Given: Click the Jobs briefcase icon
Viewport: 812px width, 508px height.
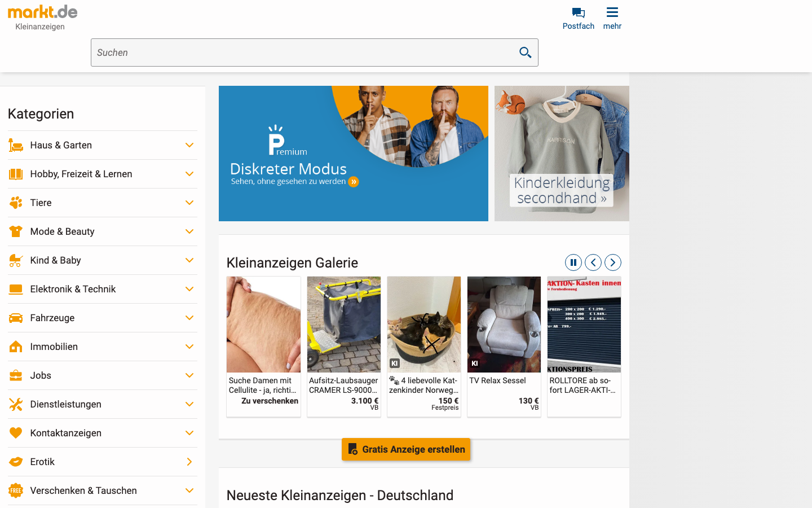Looking at the screenshot, I should [x=16, y=375].
